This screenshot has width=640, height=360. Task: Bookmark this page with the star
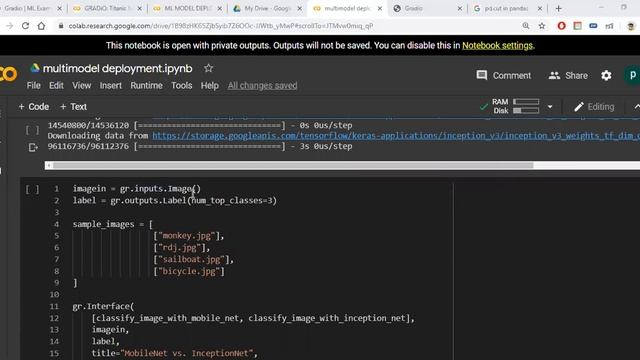click(x=542, y=26)
